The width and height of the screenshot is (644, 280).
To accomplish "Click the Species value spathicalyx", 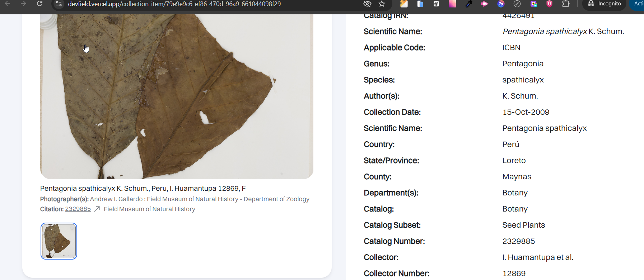I will point(523,80).
